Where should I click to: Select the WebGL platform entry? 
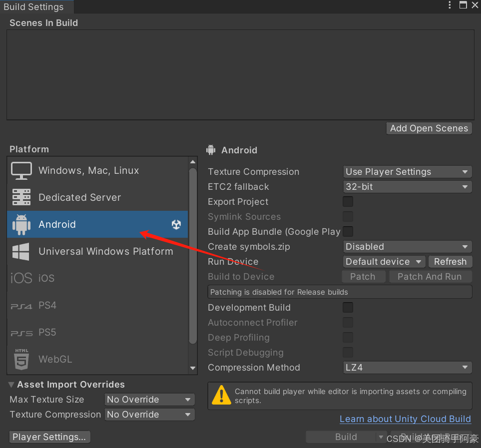[x=97, y=360]
